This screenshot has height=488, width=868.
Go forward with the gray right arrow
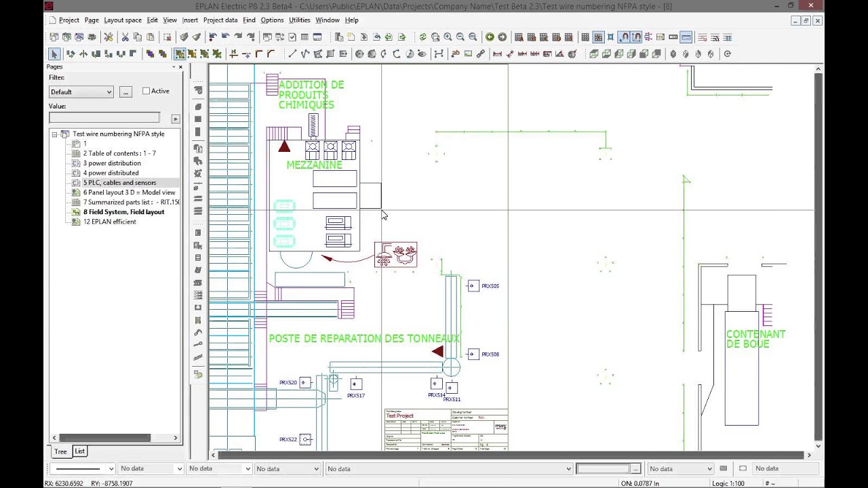pos(502,37)
